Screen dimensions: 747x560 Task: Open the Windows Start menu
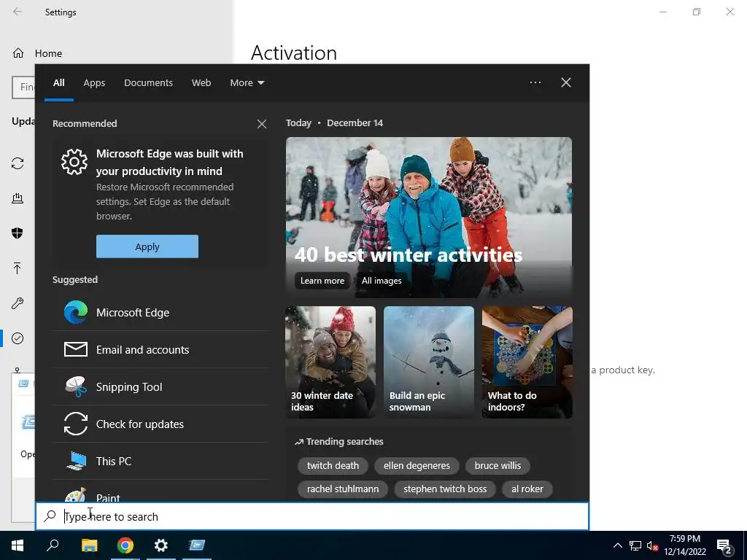pyautogui.click(x=18, y=545)
